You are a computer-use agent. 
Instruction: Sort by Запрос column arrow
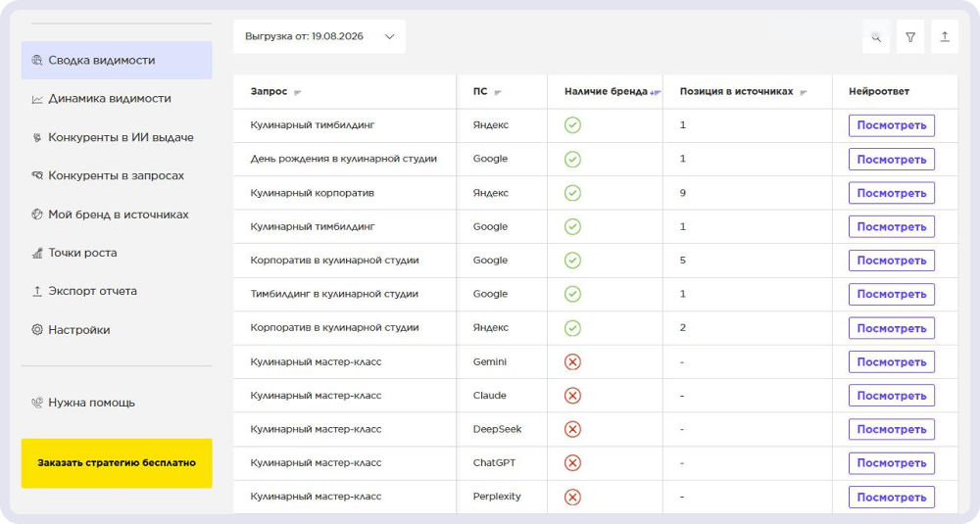(298, 92)
